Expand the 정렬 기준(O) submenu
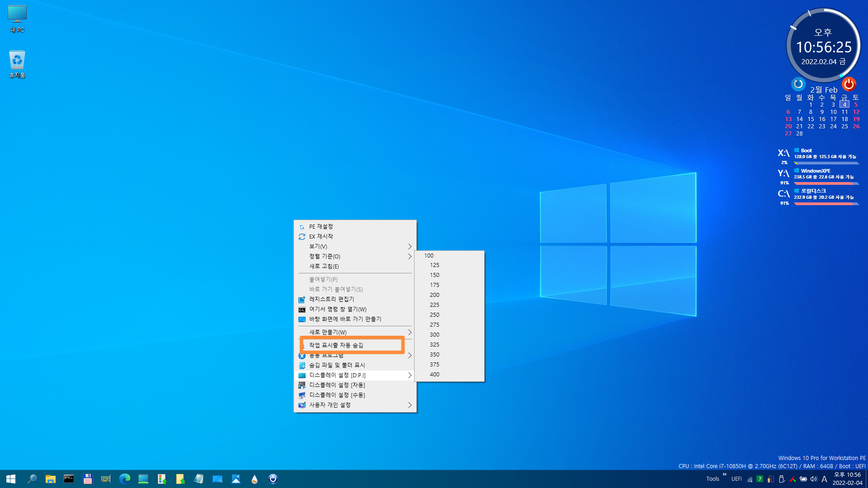 point(355,257)
